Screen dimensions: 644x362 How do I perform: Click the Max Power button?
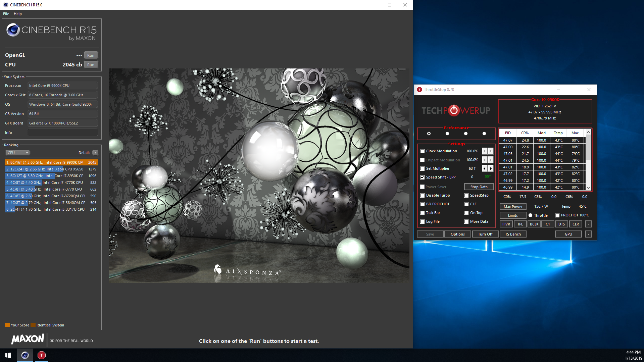tap(513, 207)
